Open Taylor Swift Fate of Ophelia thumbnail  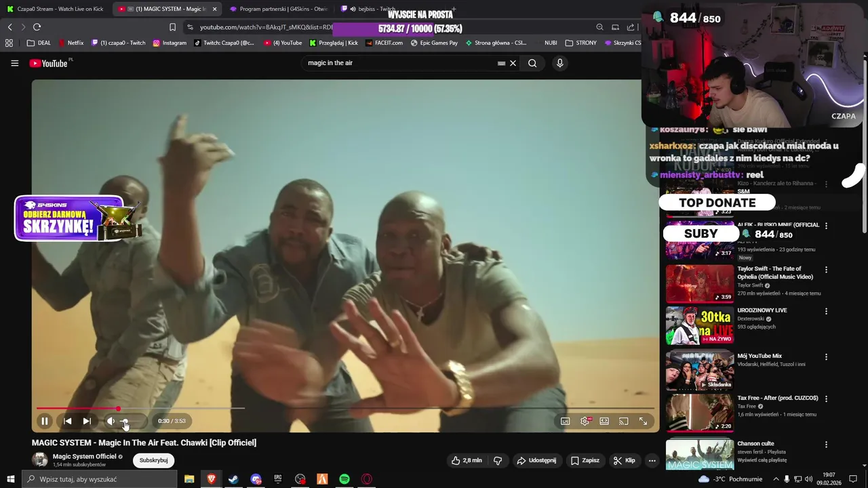point(699,283)
